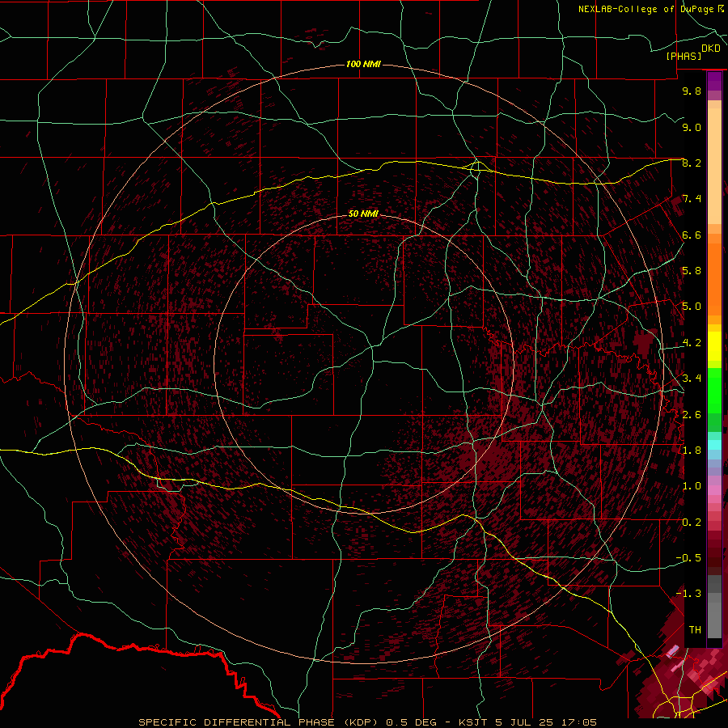This screenshot has width=728, height=728.
Task: Click the cyan band of the color bar
Action: pyautogui.click(x=714, y=445)
